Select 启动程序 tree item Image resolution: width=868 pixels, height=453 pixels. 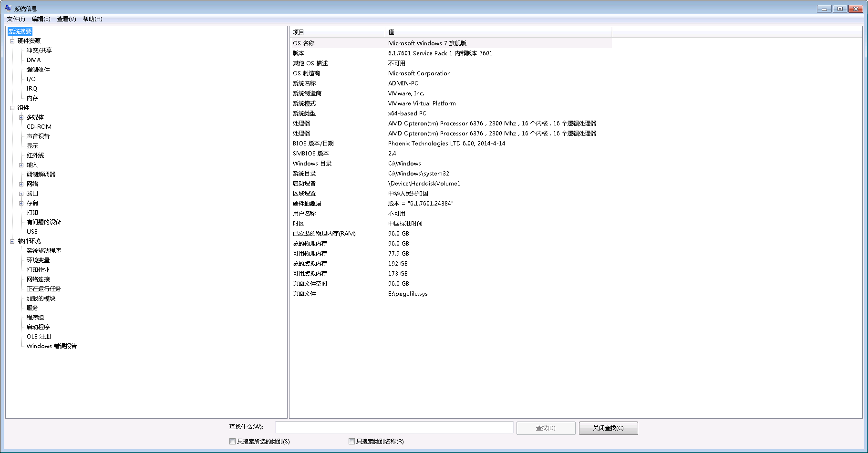[x=38, y=327]
